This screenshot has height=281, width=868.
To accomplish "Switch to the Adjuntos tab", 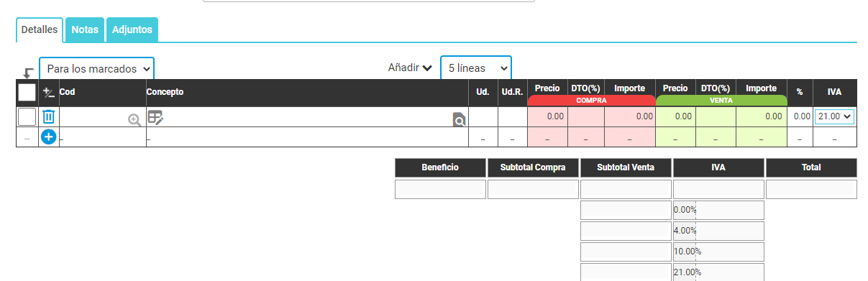I will pyautogui.click(x=132, y=30).
